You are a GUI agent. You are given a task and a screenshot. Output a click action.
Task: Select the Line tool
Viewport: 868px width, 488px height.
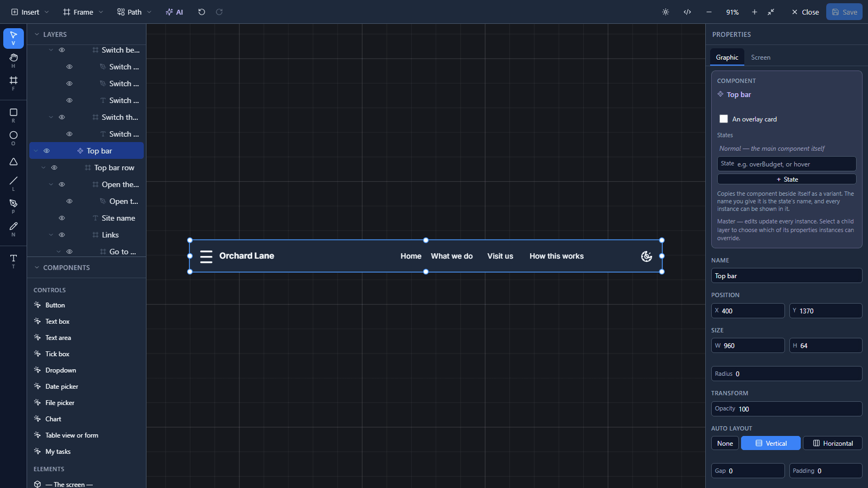point(14,183)
